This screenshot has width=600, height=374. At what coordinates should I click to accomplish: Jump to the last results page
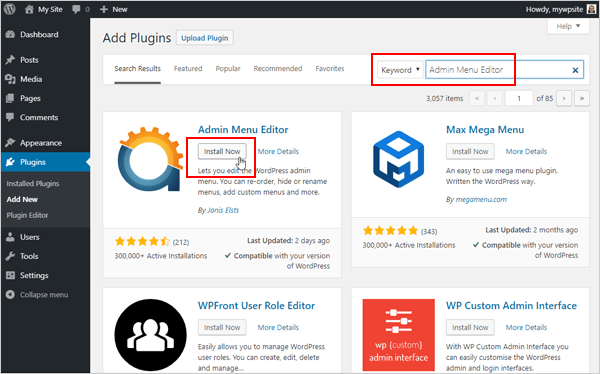(x=582, y=98)
